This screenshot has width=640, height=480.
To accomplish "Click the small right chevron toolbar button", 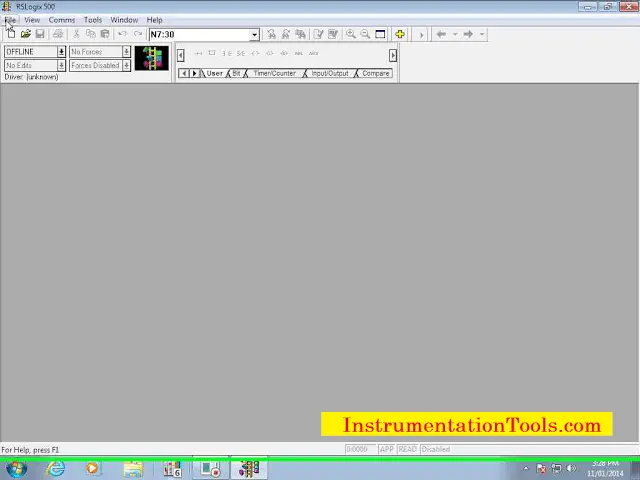I will point(421,35).
